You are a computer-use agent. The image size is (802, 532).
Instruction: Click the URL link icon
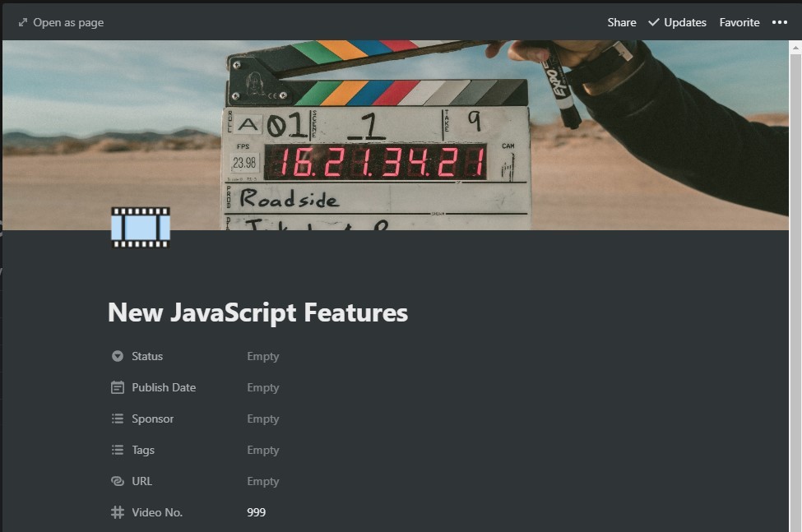coord(116,481)
